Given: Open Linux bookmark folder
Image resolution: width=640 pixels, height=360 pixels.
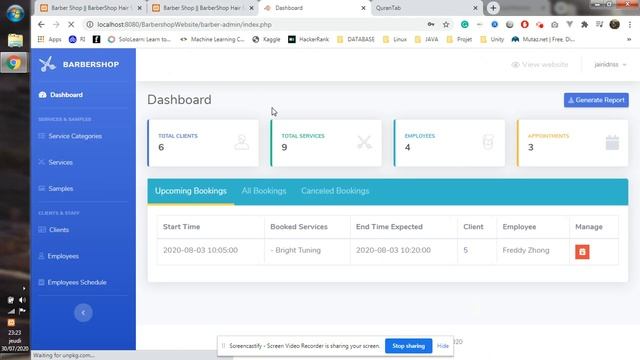Looking at the screenshot, I should tap(395, 39).
